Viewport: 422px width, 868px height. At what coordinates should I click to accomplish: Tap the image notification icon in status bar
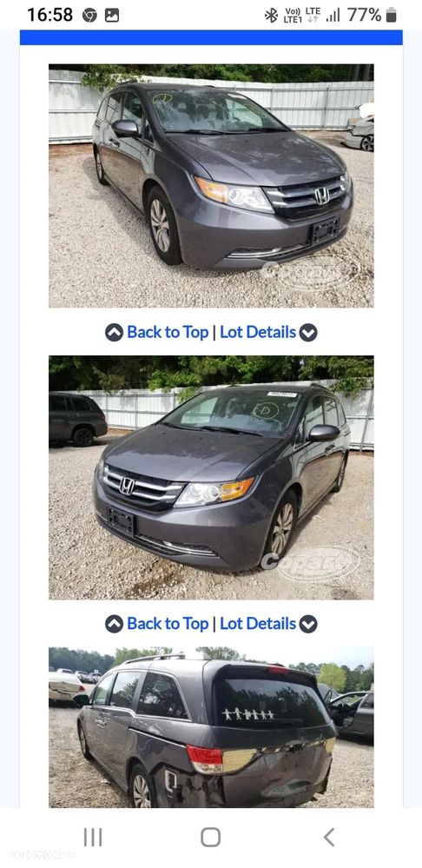[x=112, y=16]
